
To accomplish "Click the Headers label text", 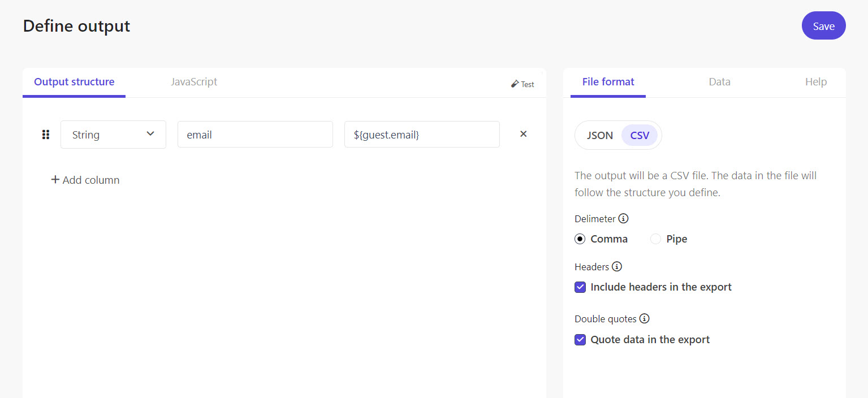I will [x=591, y=267].
